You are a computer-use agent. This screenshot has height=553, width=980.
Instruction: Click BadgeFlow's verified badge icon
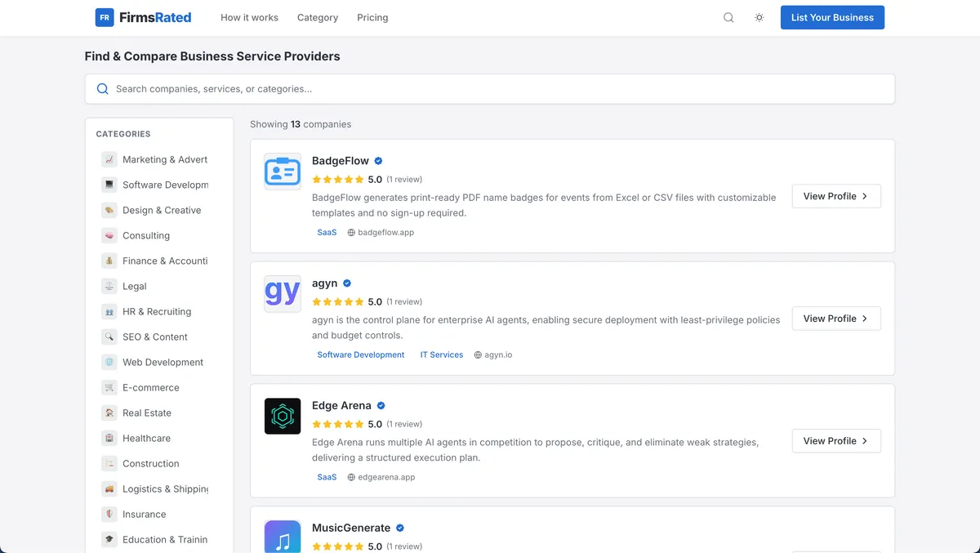pos(379,161)
